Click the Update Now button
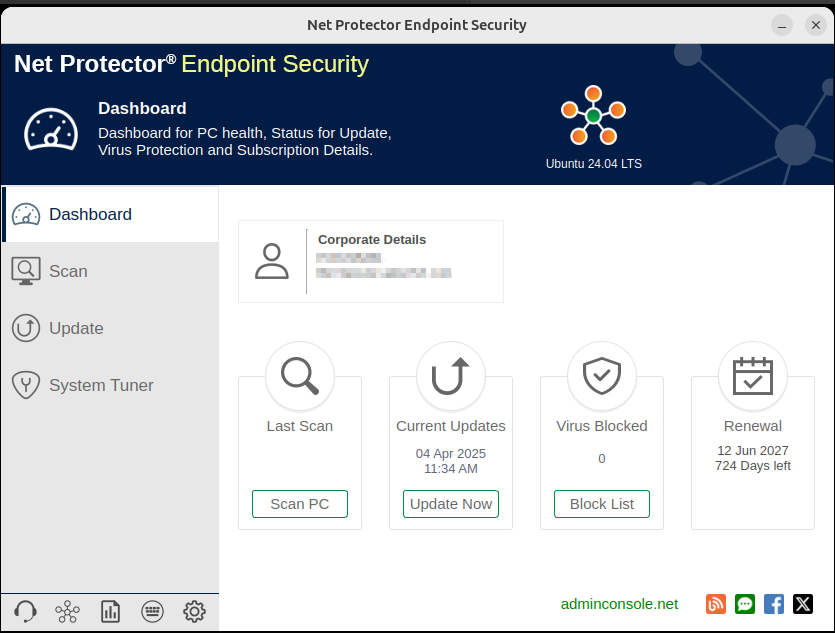The width and height of the screenshot is (835, 633). 451,504
